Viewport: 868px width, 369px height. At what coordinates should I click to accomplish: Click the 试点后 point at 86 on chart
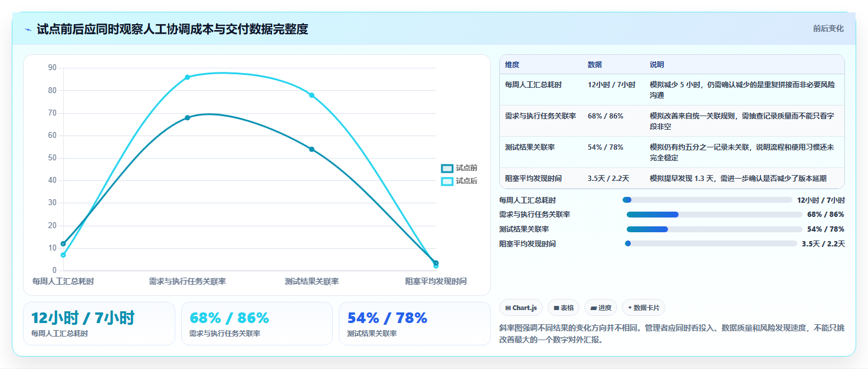pyautogui.click(x=188, y=77)
